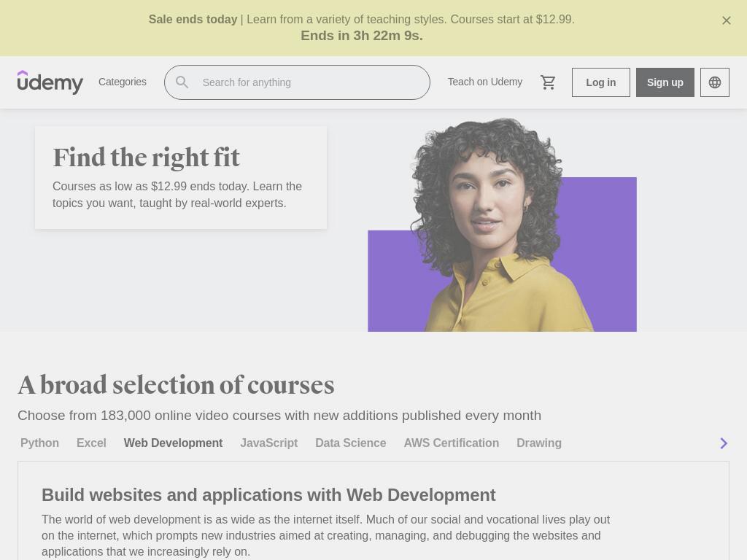Select the Excel tab

tap(91, 443)
